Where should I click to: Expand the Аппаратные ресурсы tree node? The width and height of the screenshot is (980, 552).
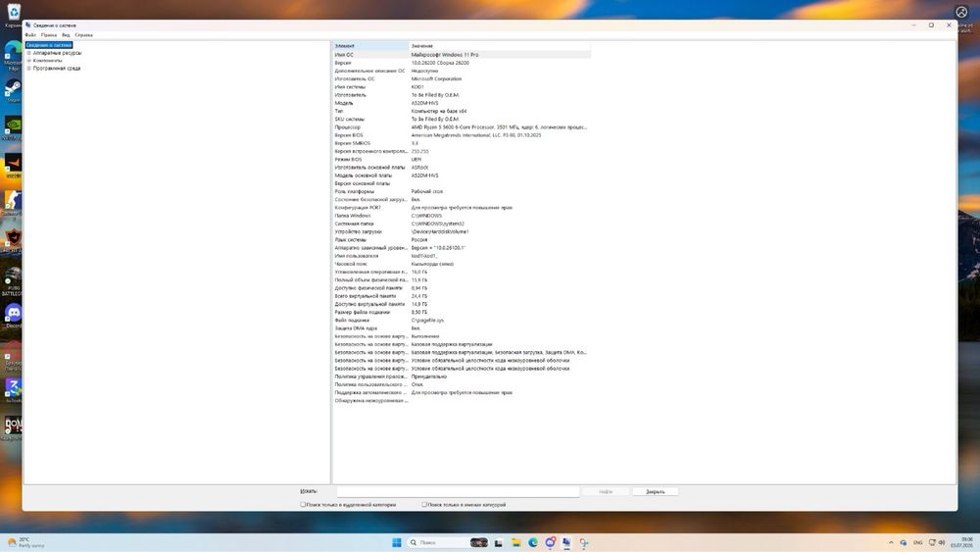click(28, 53)
